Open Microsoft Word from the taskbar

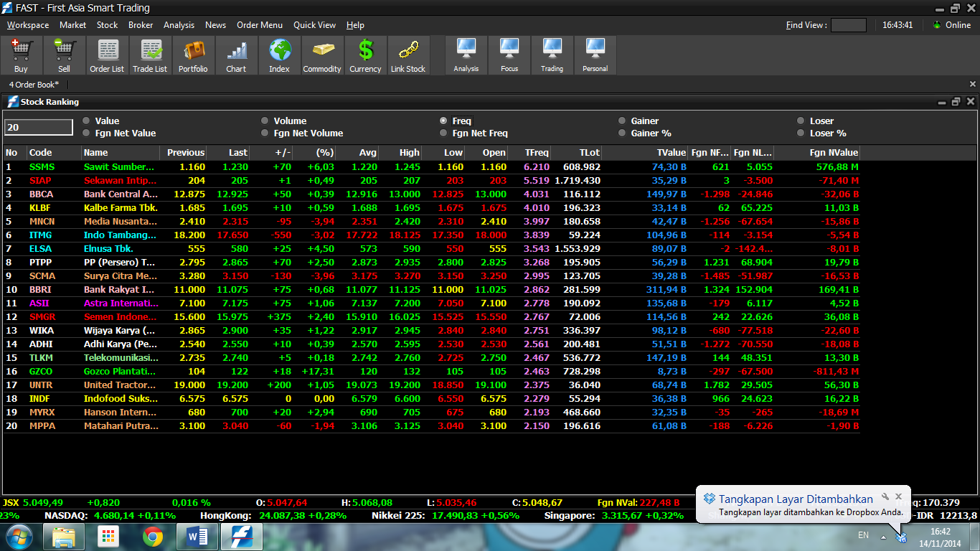[x=197, y=537]
